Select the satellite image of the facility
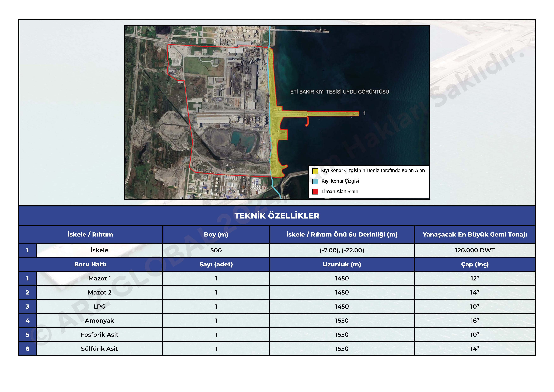The image size is (554, 392). (x=277, y=112)
